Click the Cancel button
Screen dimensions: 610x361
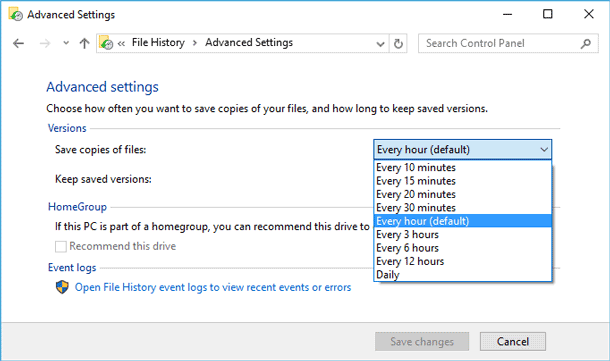[513, 342]
